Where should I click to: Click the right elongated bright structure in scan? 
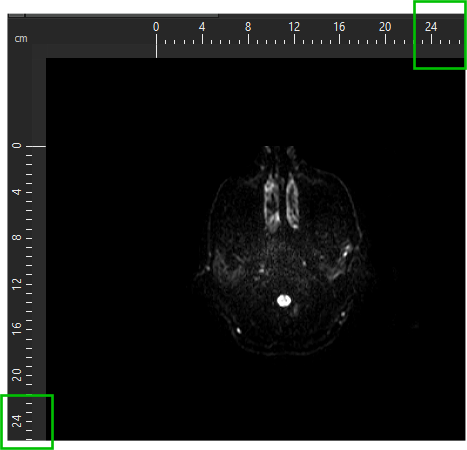tap(292, 203)
